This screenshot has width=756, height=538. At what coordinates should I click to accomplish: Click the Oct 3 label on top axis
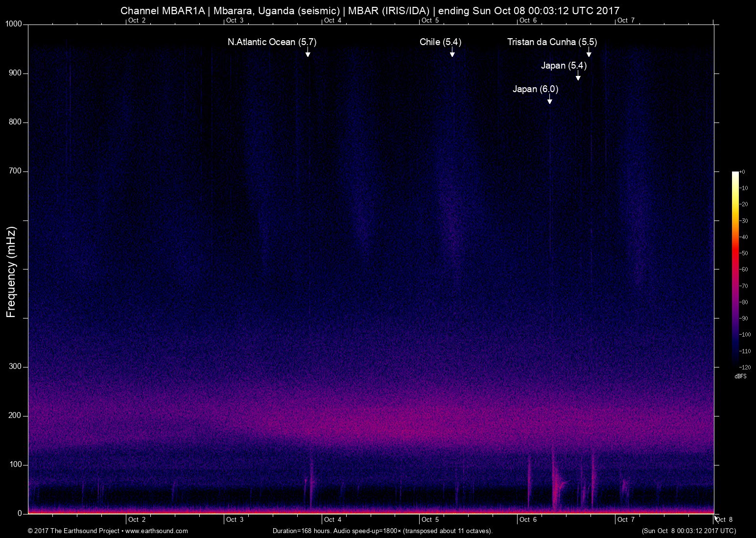(235, 20)
